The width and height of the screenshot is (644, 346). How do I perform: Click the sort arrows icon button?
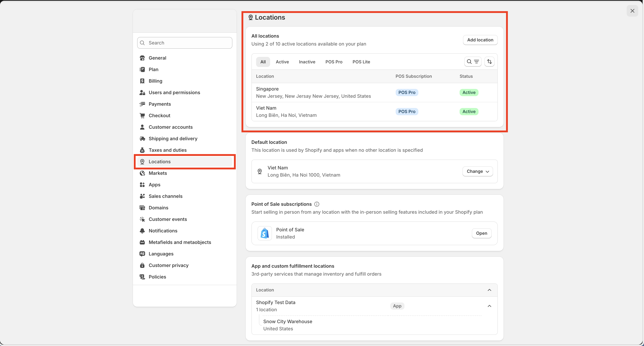[x=489, y=62]
